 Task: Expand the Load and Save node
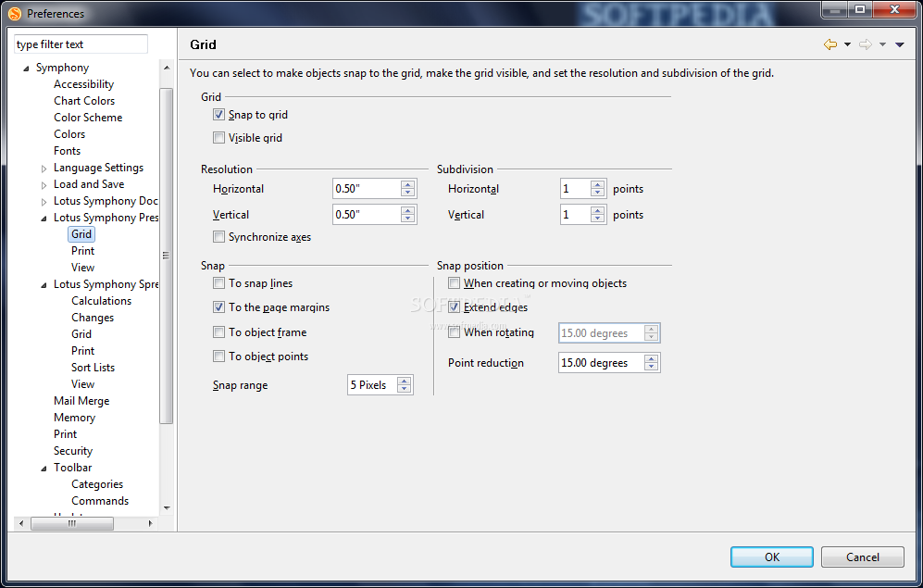pos(44,185)
